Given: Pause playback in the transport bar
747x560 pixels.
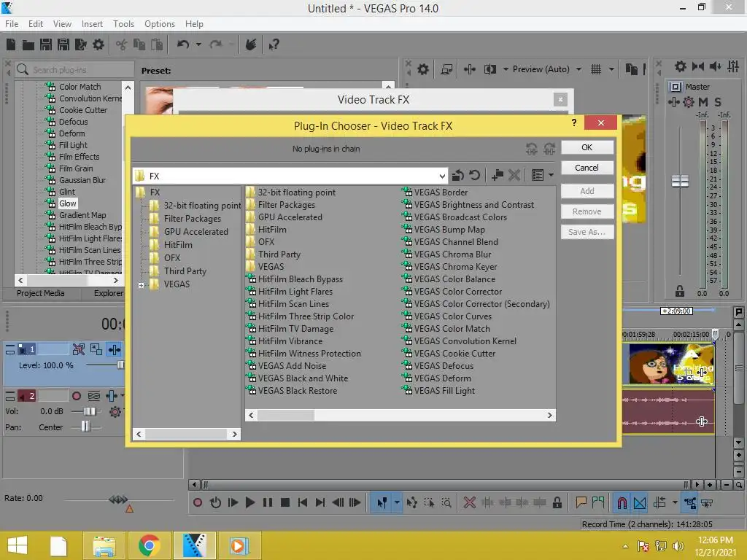Looking at the screenshot, I should [267, 502].
